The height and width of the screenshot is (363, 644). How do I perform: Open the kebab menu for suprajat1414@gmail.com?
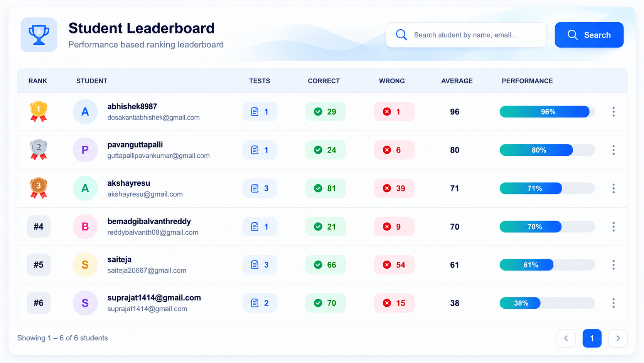click(x=613, y=303)
